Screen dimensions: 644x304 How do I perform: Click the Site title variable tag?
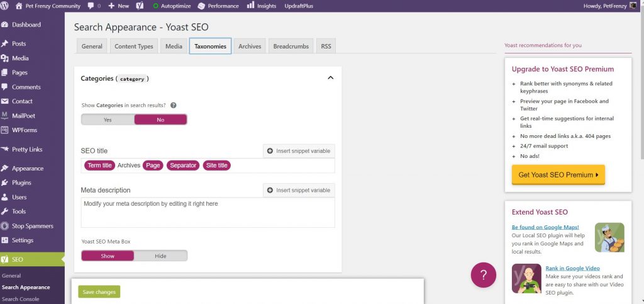pos(217,166)
